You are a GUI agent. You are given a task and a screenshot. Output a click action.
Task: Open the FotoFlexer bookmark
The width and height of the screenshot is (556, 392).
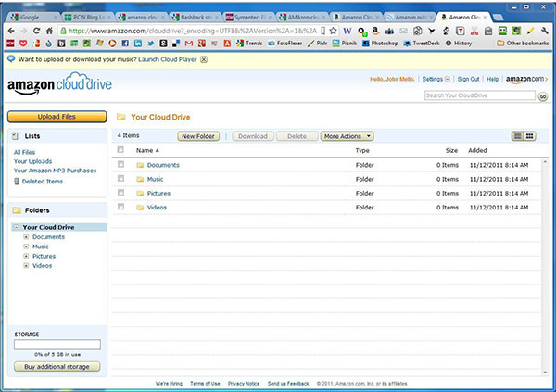(285, 44)
